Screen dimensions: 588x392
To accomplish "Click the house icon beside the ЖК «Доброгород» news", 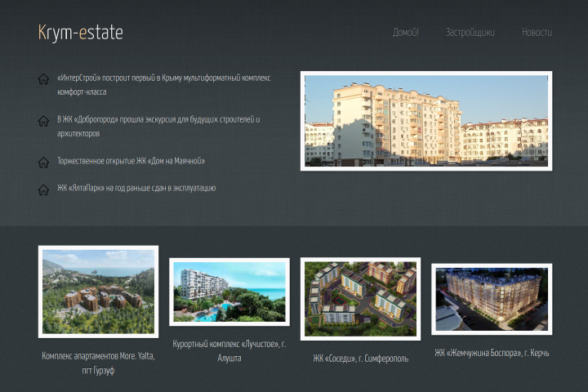I will coord(43,121).
